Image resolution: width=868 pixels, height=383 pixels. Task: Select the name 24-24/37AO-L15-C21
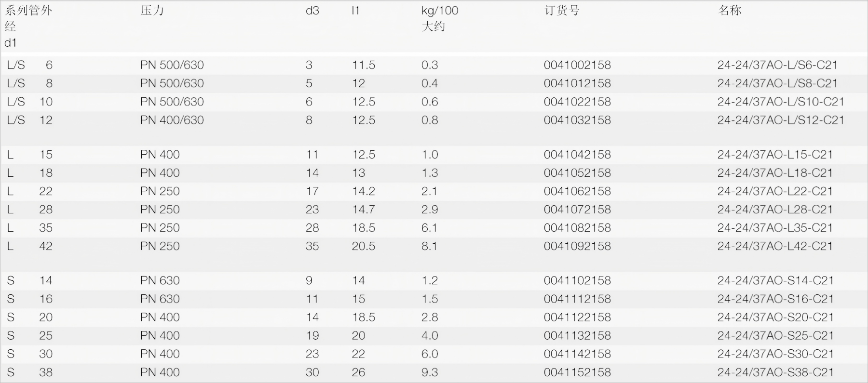(775, 155)
